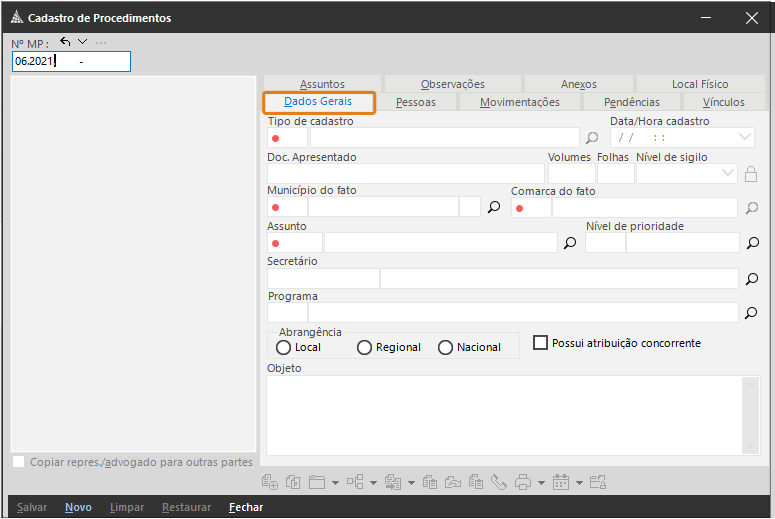The width and height of the screenshot is (775, 519).
Task: Click the back arrow next to Nº MP
Action: pyautogui.click(x=65, y=42)
